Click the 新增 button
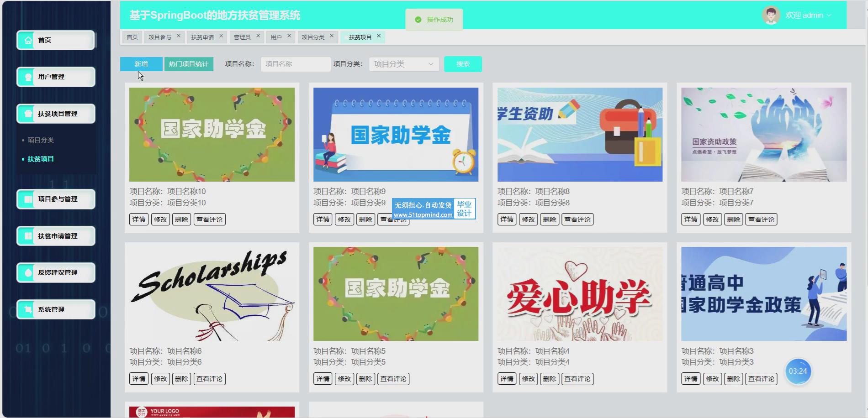The image size is (868, 418). click(x=141, y=64)
